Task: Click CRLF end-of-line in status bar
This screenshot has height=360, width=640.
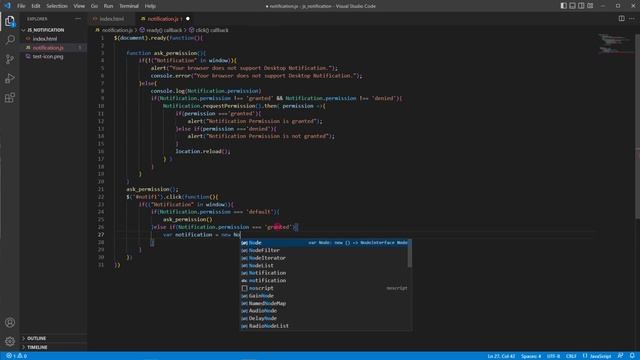Action: pos(571,356)
